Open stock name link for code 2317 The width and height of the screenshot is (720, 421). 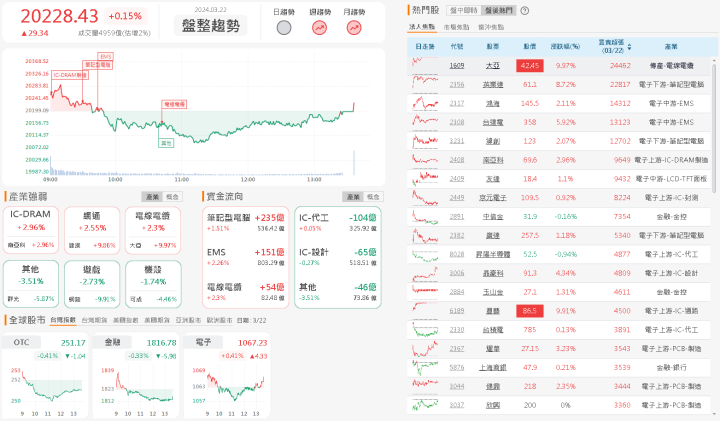click(493, 103)
